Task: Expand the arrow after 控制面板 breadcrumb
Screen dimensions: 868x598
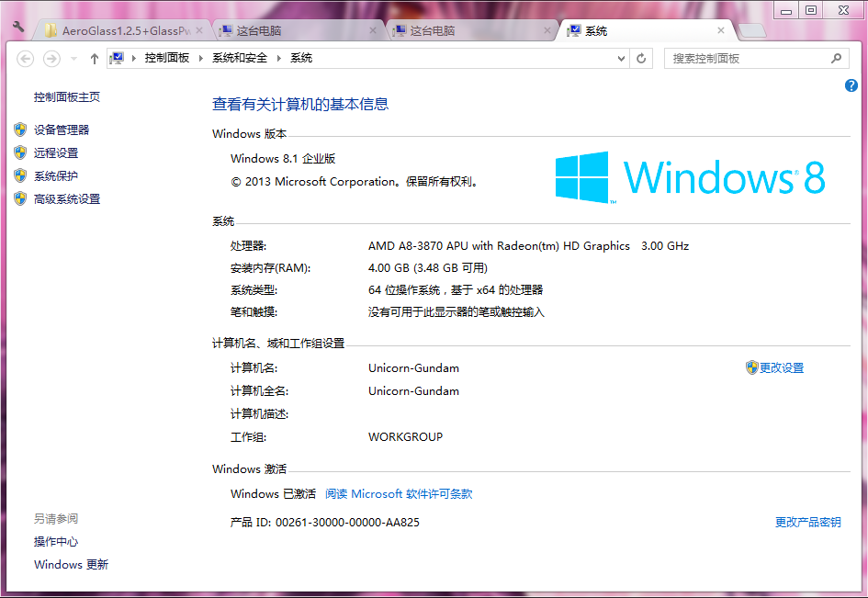Action: coord(201,58)
